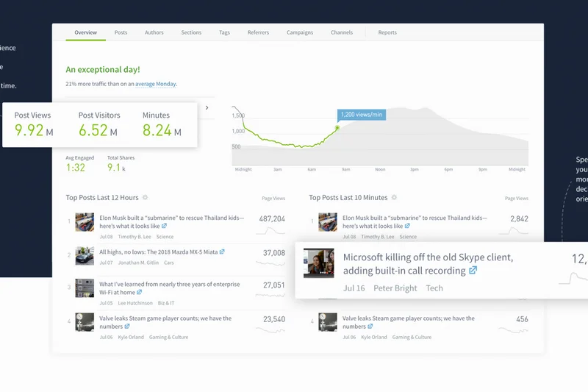Open external link icon for Mazda MX-5 Miata post
588x392 pixels.
[222, 252]
